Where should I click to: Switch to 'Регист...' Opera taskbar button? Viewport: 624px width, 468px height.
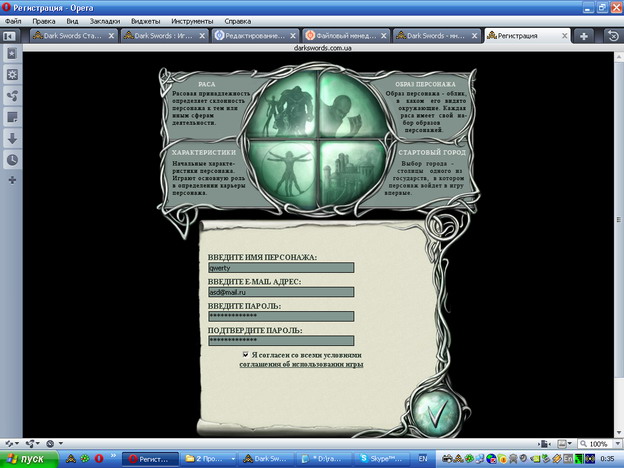(150, 459)
